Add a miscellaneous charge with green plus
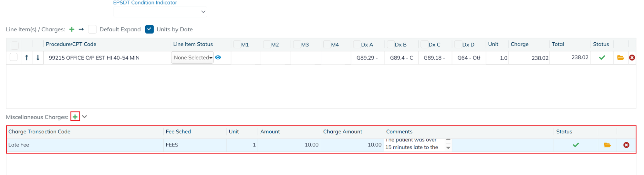 pos(75,117)
